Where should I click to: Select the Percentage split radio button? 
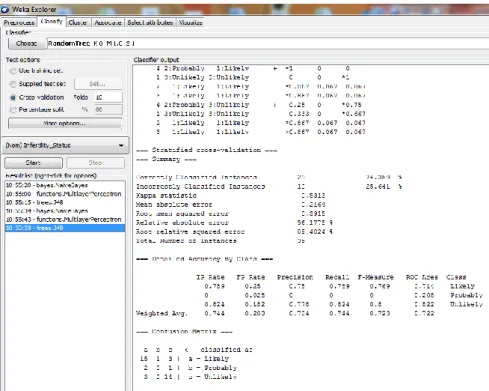(x=13, y=110)
